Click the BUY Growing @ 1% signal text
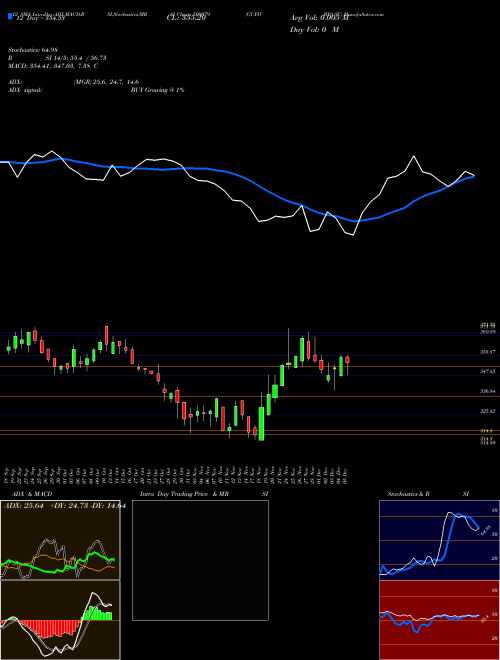The height and width of the screenshot is (660, 500). [x=157, y=90]
